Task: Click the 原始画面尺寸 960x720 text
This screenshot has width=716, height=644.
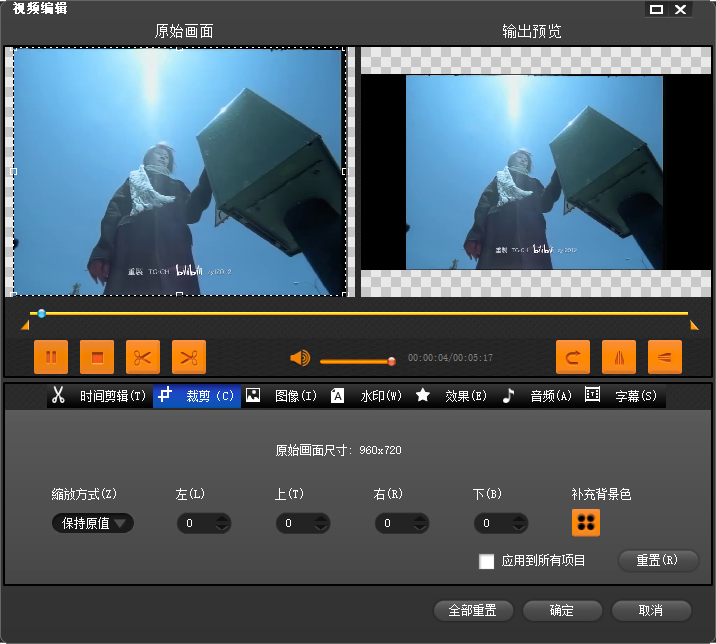Action: pos(338,450)
